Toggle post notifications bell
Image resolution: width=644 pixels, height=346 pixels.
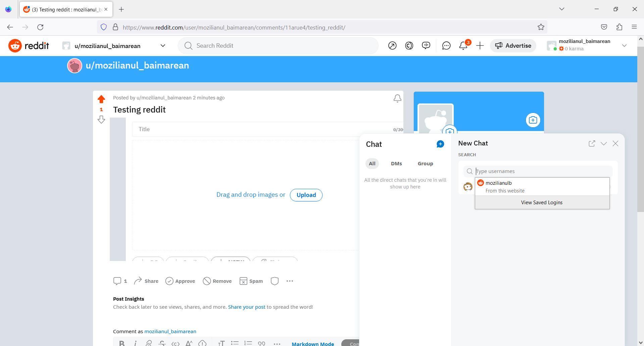tap(397, 98)
